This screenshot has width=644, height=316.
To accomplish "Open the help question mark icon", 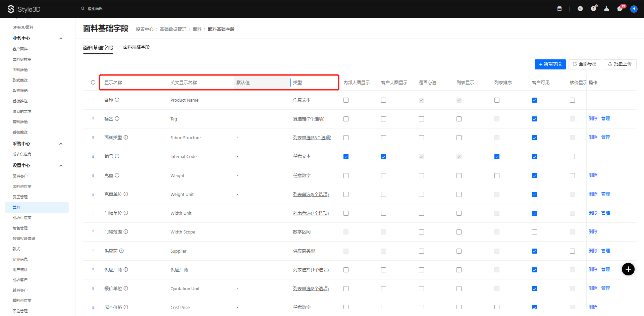I will coord(593,9).
